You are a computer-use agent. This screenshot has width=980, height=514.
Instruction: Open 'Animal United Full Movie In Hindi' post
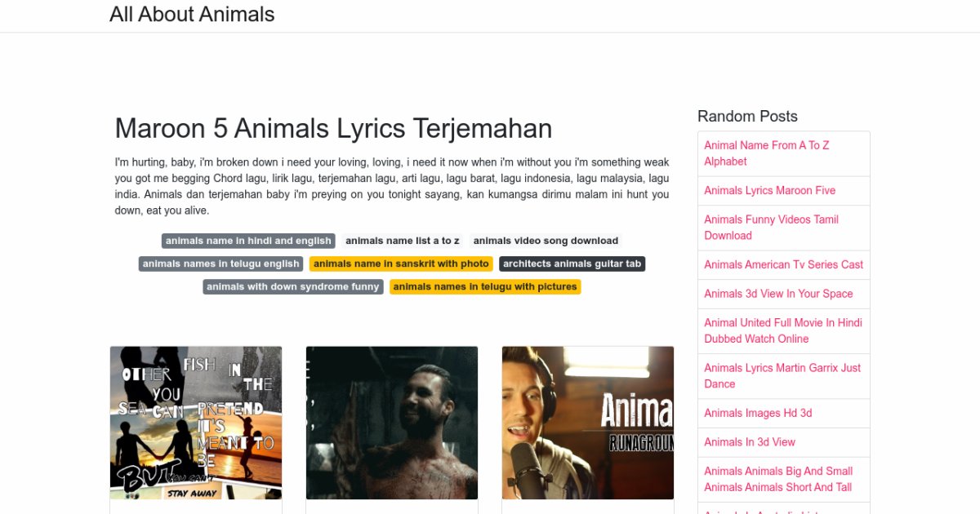pos(782,330)
